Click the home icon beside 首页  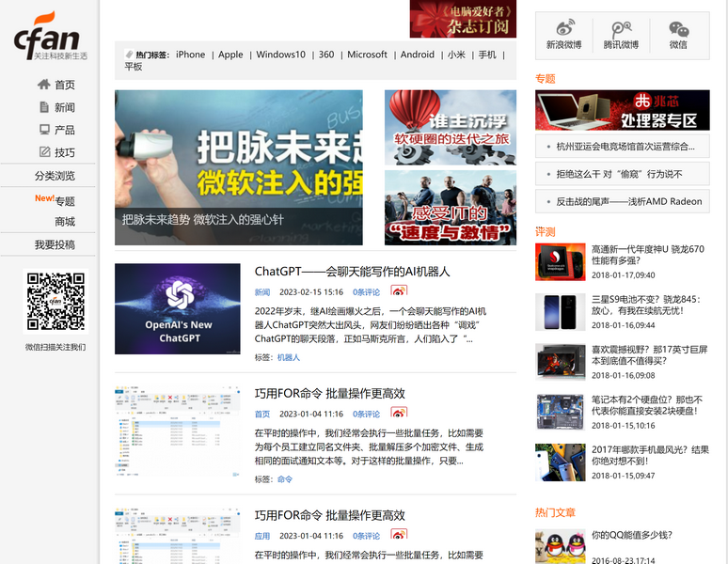click(43, 85)
